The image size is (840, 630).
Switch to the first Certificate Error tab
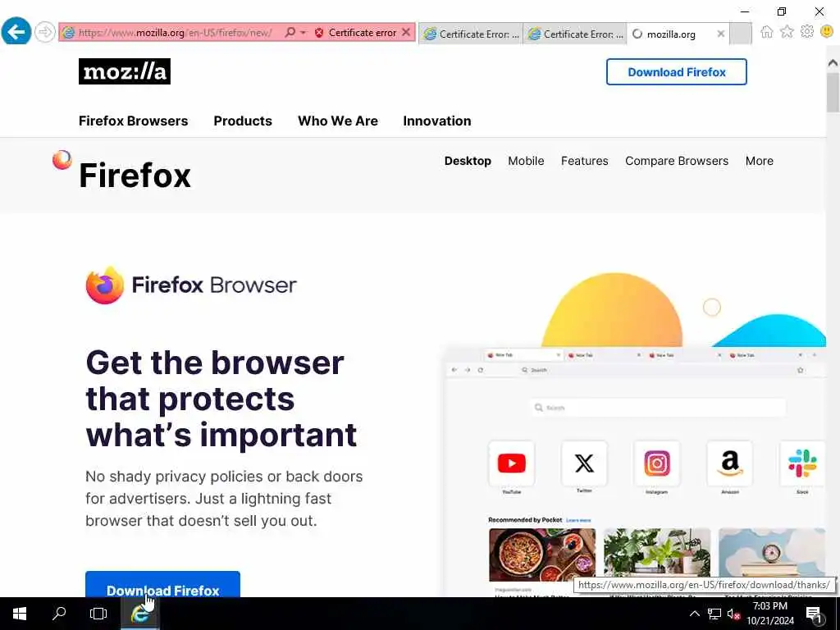tap(470, 34)
